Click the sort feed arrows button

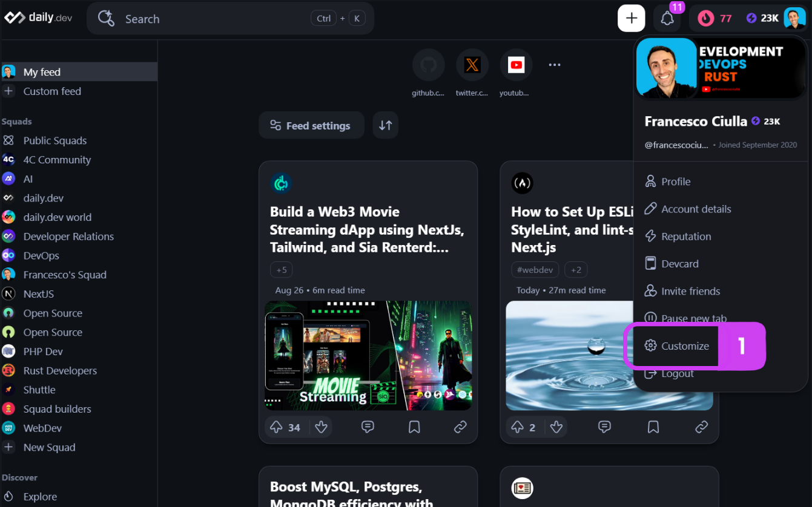386,125
